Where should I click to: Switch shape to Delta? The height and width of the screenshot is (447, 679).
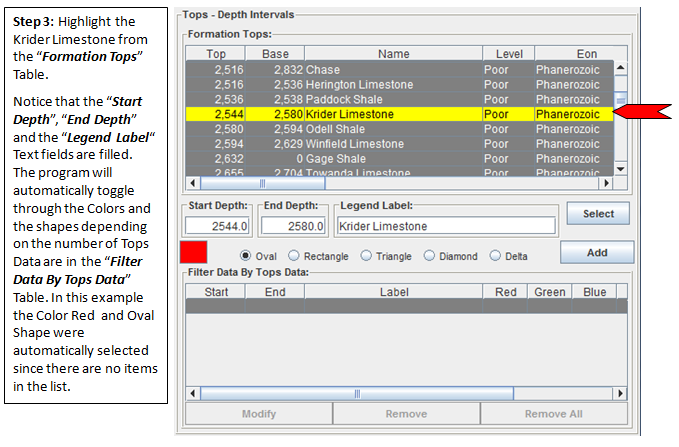coord(495,256)
